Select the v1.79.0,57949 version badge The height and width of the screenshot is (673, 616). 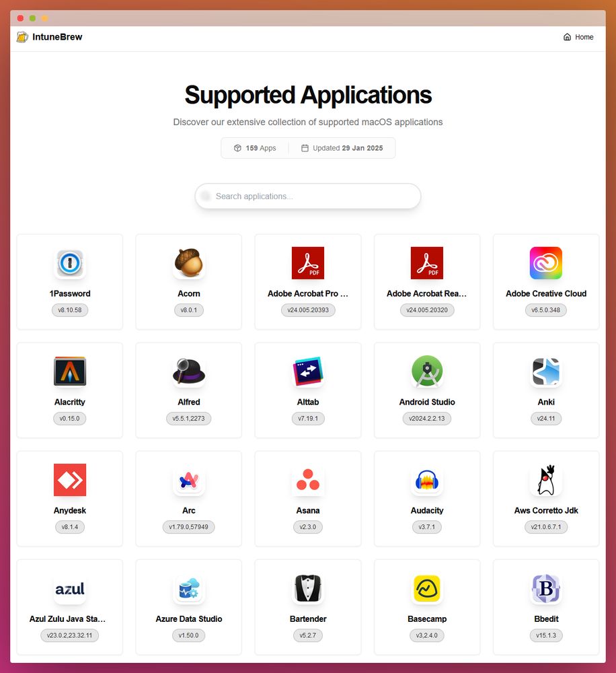coord(189,527)
